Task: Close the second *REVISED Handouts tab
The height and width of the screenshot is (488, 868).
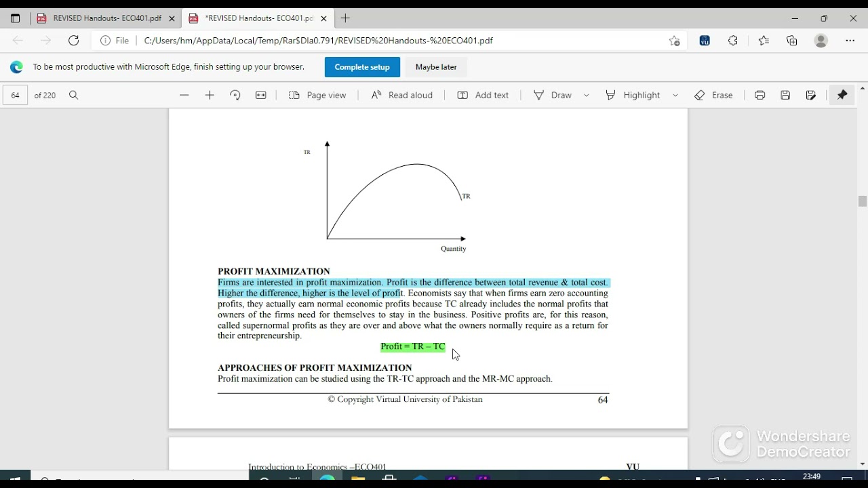Action: (323, 18)
